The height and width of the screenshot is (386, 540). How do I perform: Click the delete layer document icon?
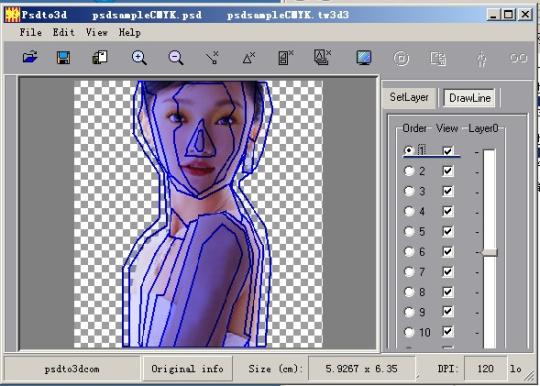pos(285,57)
